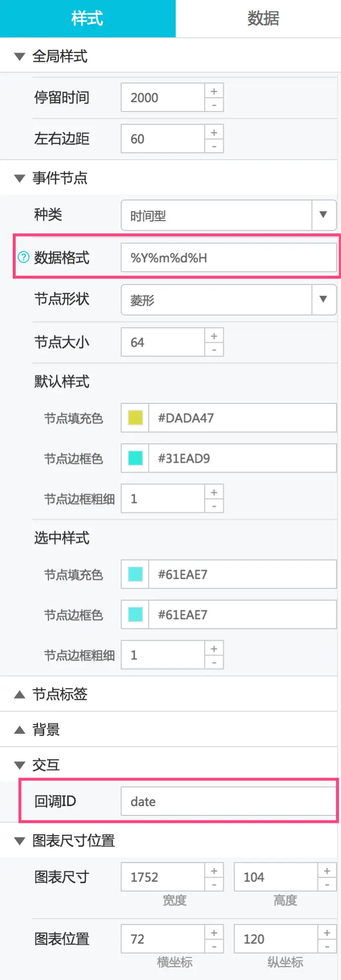Screen dimensions: 341x980
Task: Increase 图表位置 纵坐标 with plus stepper
Action: click(x=327, y=932)
